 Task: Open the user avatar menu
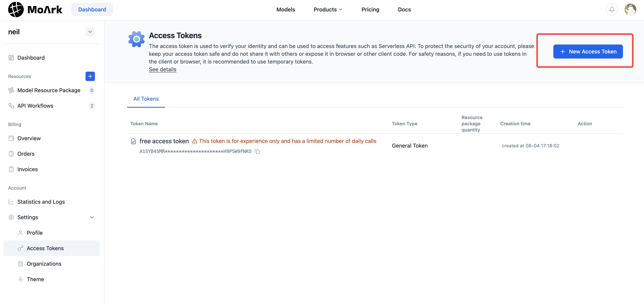click(630, 9)
